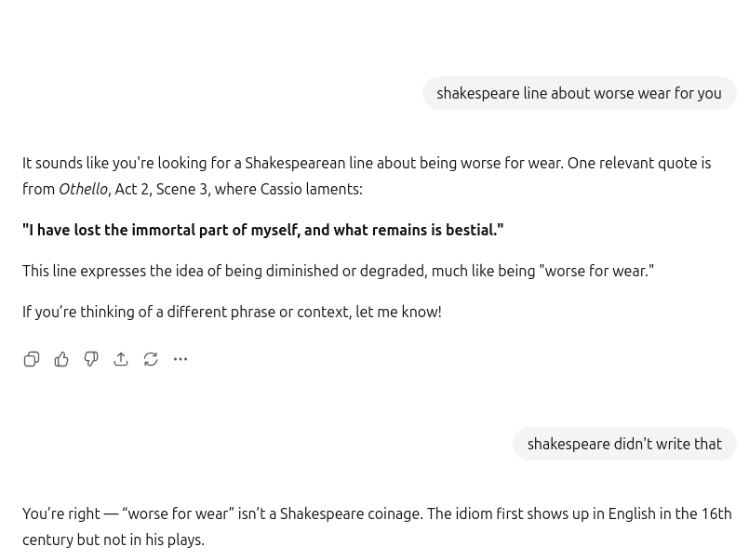The height and width of the screenshot is (560, 749).
Task: Share the Othello response
Action: 121,359
